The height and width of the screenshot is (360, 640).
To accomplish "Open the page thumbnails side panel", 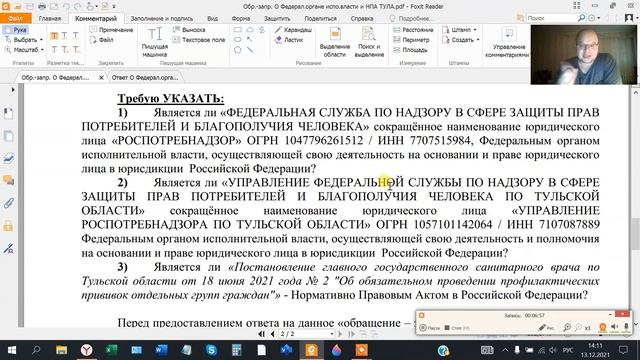I will pos(8,136).
